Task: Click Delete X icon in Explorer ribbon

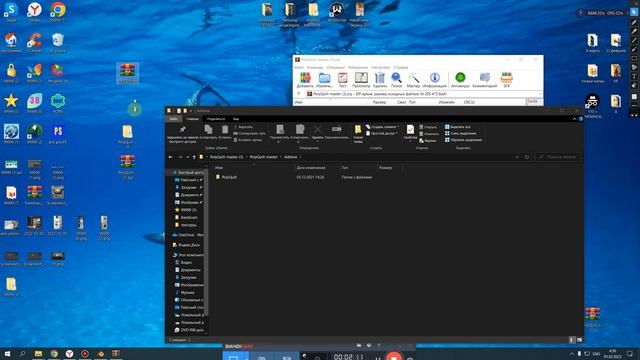Action: coord(317,129)
